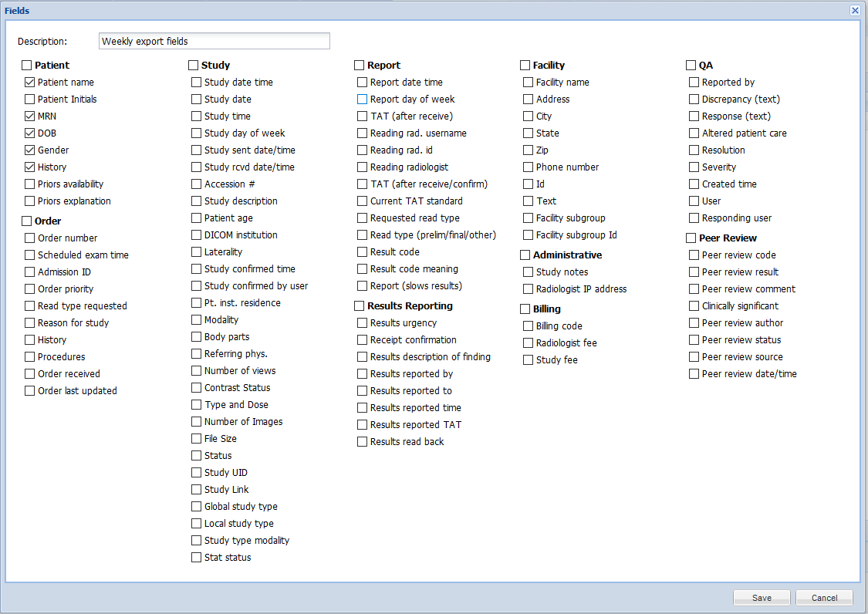
Task: Check Report date time
Action: [363, 83]
